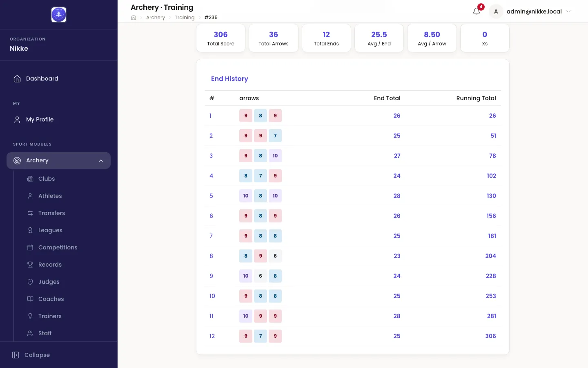588x368 pixels.
Task: Click the user avatar letter A
Action: point(496,11)
